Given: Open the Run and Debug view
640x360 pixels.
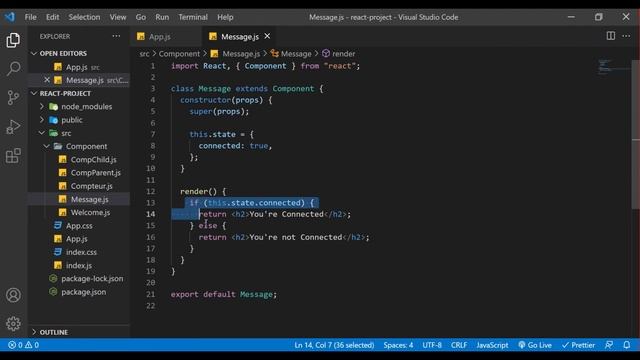Looking at the screenshot, I should click(13, 127).
